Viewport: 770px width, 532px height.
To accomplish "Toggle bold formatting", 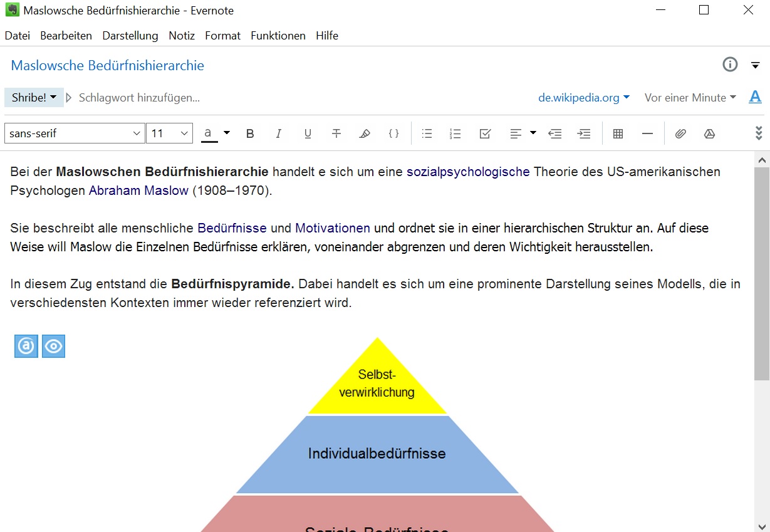I will pos(250,133).
